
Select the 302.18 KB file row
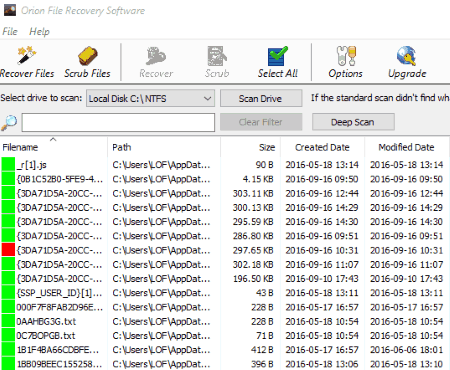tap(225, 264)
